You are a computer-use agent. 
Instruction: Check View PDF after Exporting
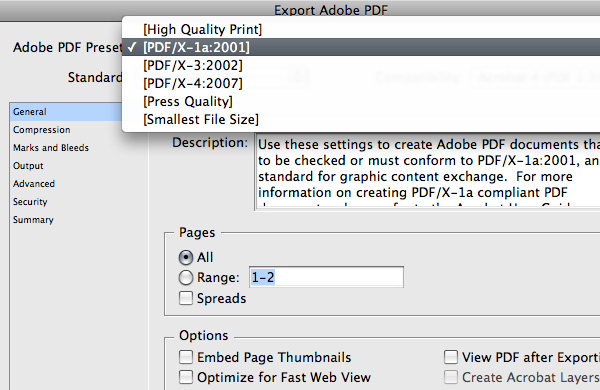(451, 357)
